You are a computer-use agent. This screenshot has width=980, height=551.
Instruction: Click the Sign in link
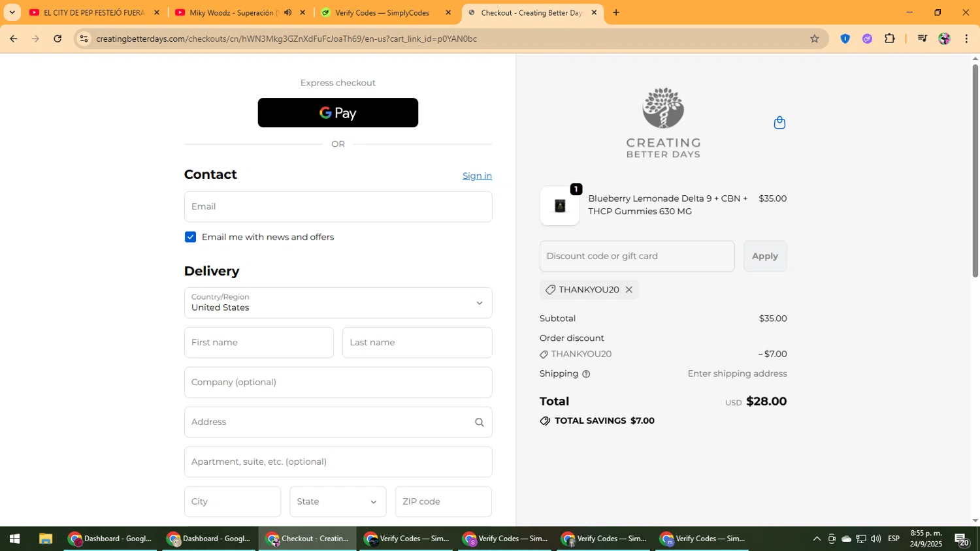[477, 176]
